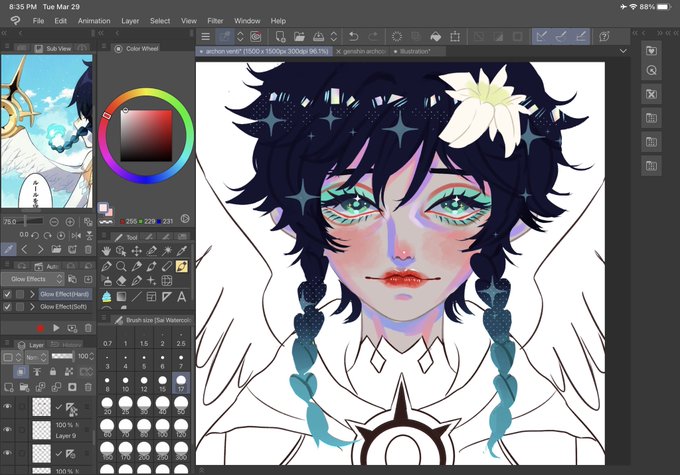
Task: Open the Edit menu
Action: [61, 21]
